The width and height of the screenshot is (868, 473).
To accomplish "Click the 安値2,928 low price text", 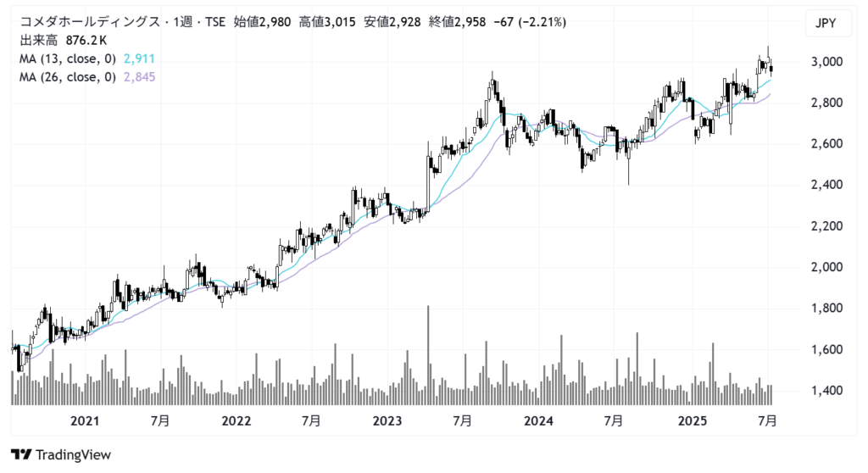I will pos(392,22).
